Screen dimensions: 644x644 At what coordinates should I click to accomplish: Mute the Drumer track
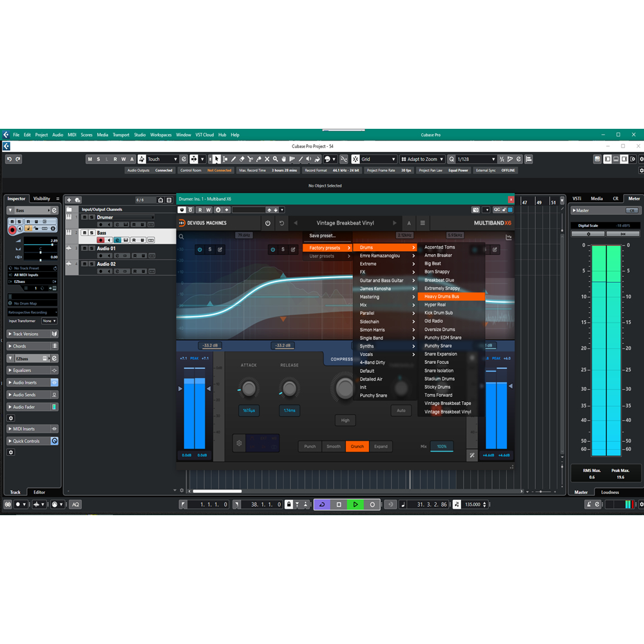[84, 217]
